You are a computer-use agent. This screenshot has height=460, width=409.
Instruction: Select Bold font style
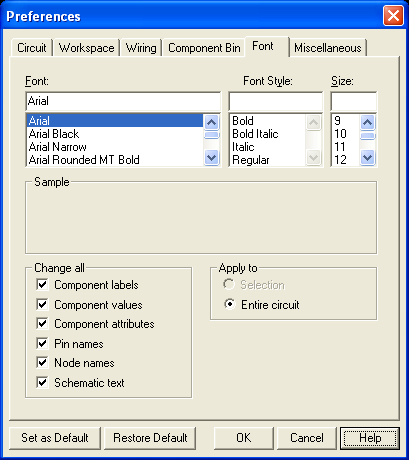click(268, 121)
